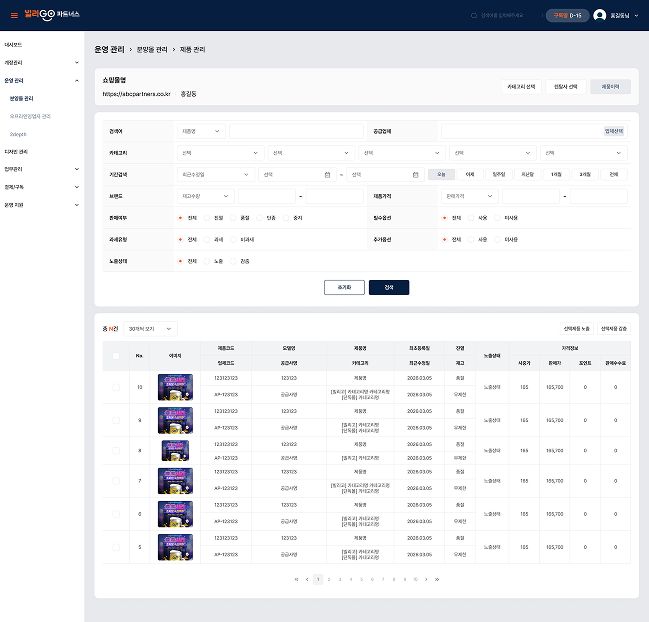Open the rows-per-page dropdown
This screenshot has width=649, height=622.
click(x=150, y=329)
